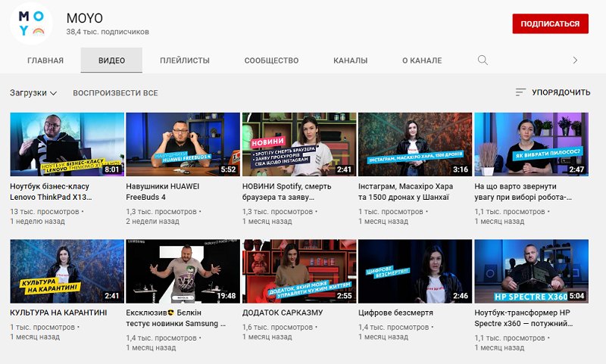Open the Плейлисты tab
Viewport: 606px width, 364px height.
click(x=185, y=61)
